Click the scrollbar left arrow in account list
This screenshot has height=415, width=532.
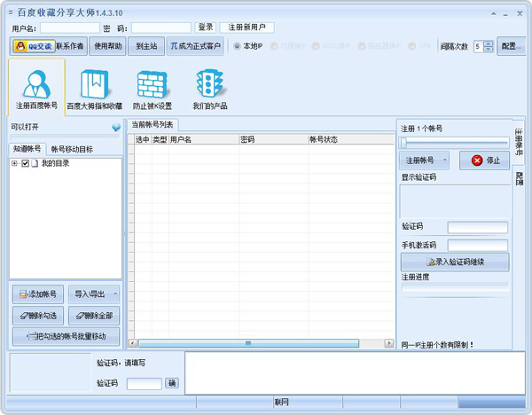(x=133, y=343)
